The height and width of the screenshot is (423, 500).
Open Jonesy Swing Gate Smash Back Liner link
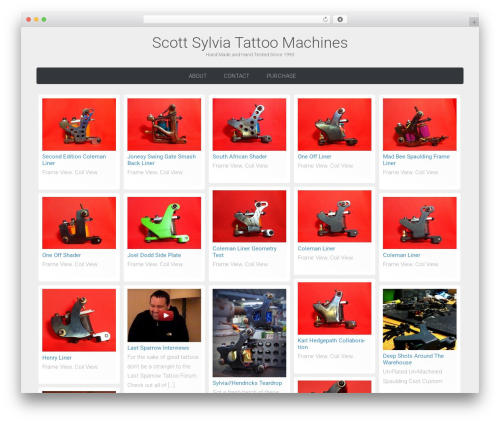click(161, 160)
